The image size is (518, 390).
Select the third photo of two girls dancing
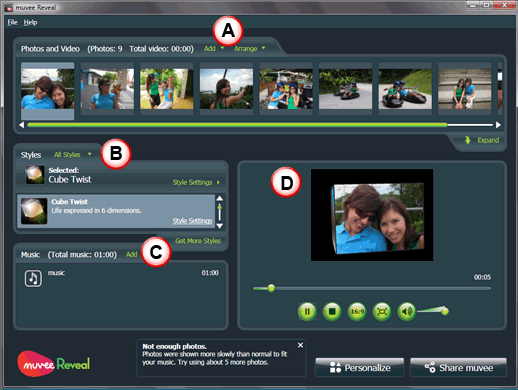point(167,89)
